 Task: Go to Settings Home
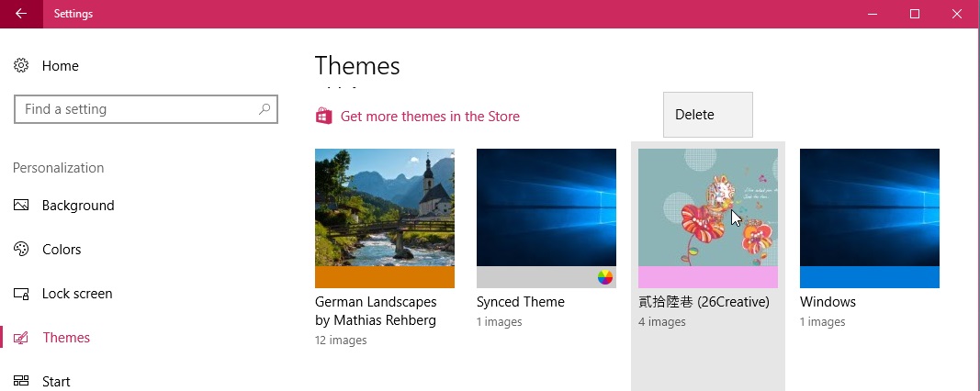pyautogui.click(x=61, y=65)
